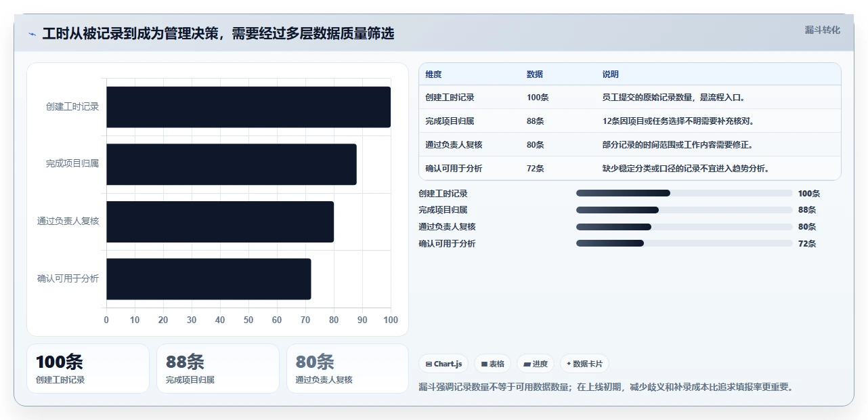Click the 72条 cell in the table
The image size is (868, 420).
point(536,169)
